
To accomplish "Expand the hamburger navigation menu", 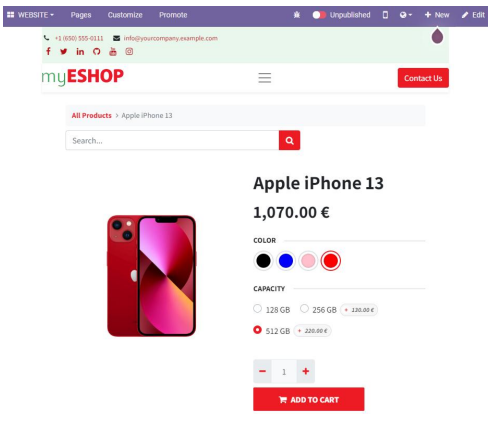I will (265, 78).
